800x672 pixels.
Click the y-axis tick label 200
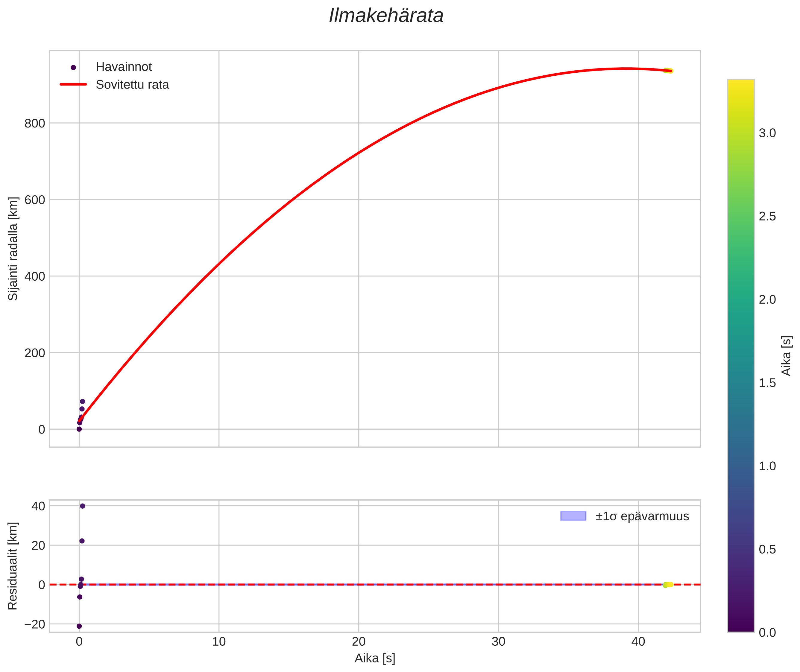[35, 353]
